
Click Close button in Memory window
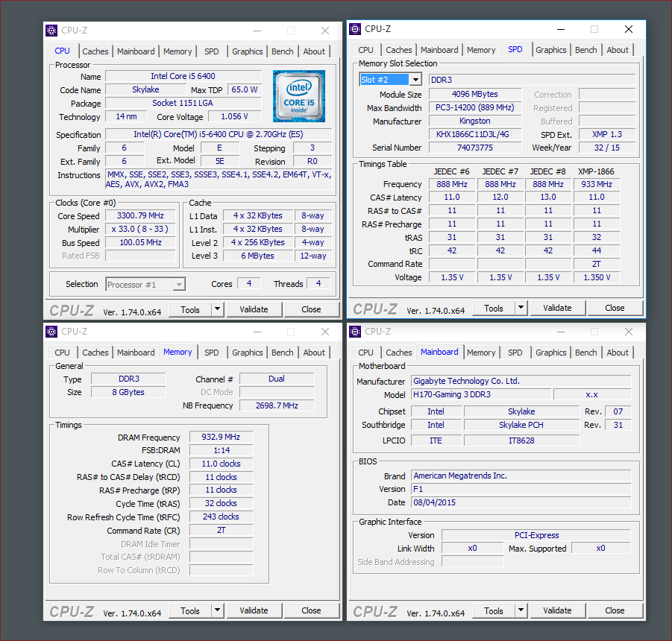pos(311,610)
